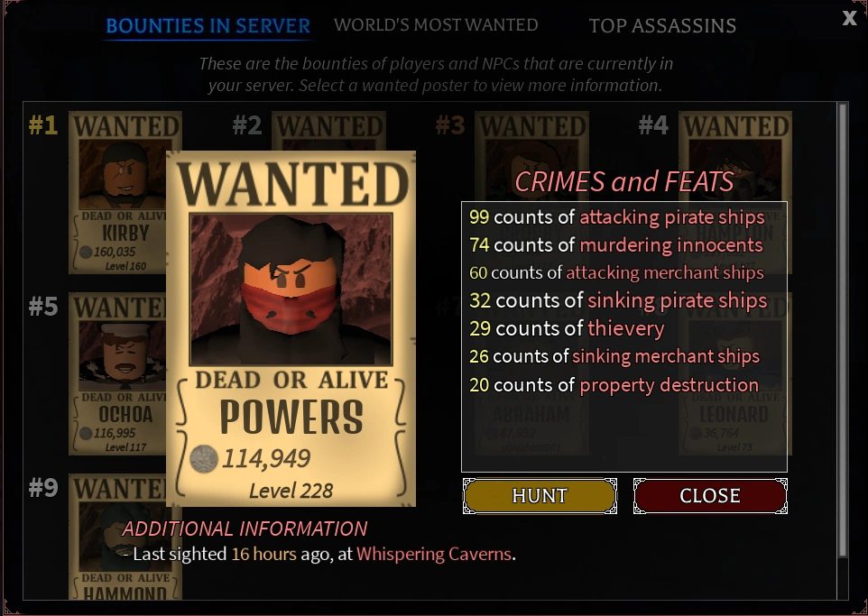Click the dark red CLOSE button
The height and width of the screenshot is (616, 868).
[710, 496]
